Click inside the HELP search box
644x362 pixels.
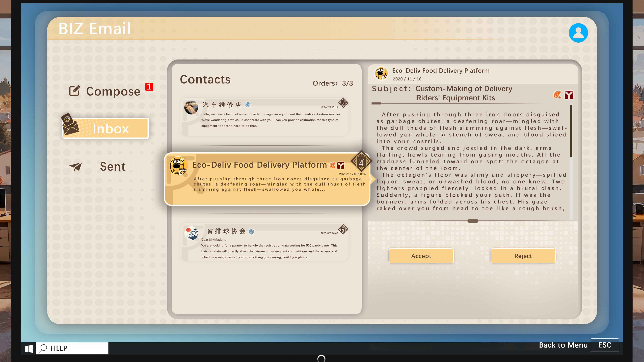[x=72, y=348]
